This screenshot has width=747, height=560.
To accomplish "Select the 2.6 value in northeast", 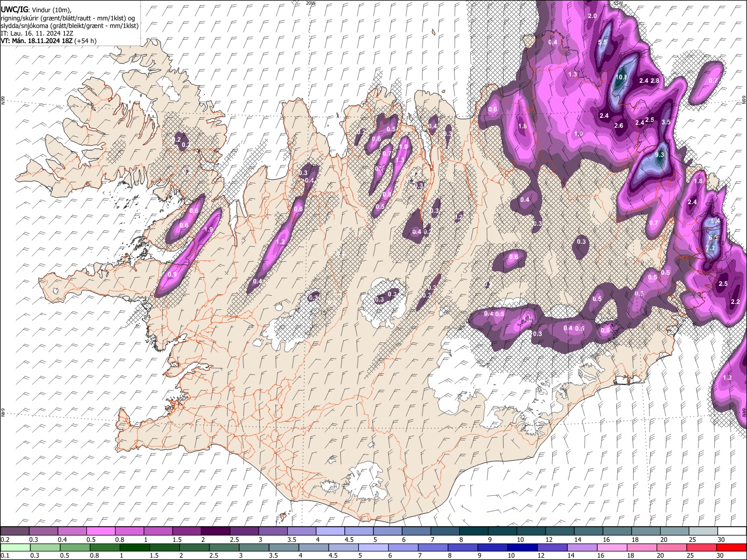I will click(x=619, y=125).
